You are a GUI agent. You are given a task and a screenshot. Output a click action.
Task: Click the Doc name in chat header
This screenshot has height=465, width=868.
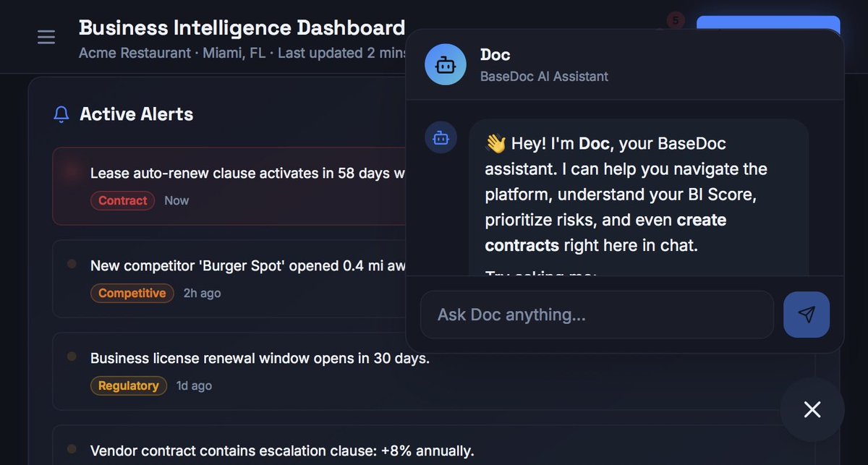[495, 54]
